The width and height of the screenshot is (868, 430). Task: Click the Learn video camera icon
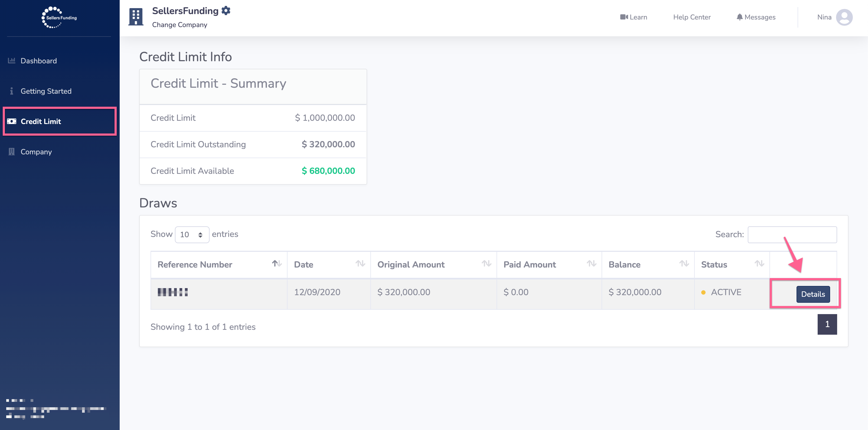point(624,17)
